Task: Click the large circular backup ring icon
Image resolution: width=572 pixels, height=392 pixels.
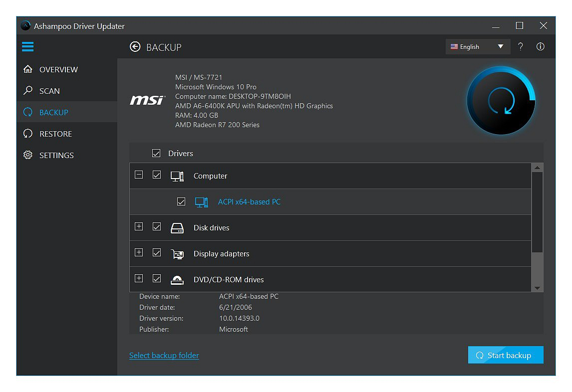Action: pos(501,100)
